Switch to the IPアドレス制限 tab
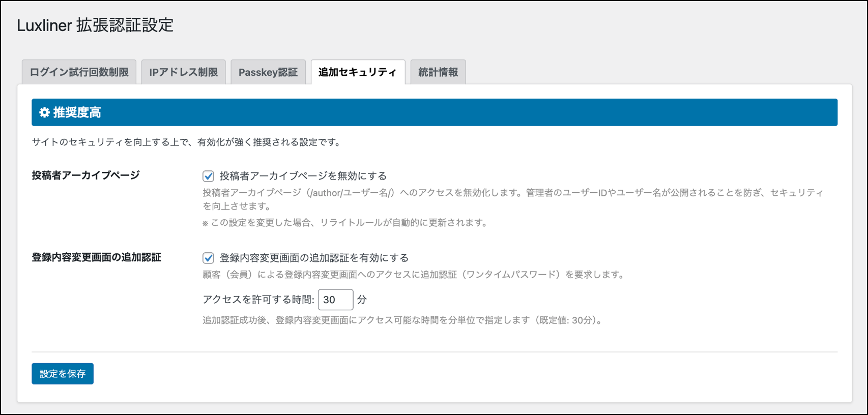The image size is (868, 415). [183, 72]
